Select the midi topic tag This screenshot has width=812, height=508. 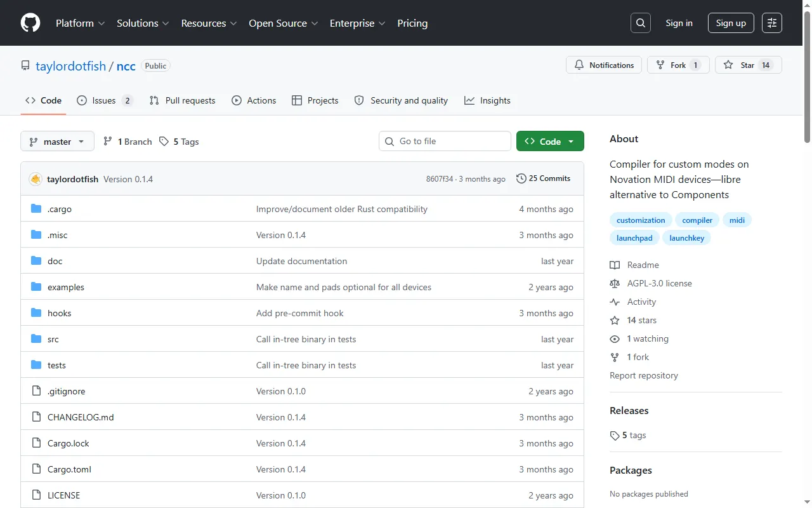[737, 220]
